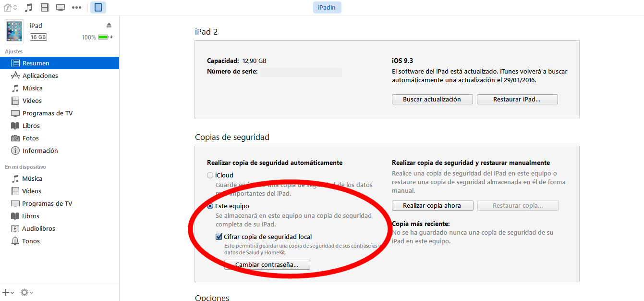Viewport: 644px width, 301px height.
Task: Click Cambiar contraseña...
Action: [x=267, y=265]
